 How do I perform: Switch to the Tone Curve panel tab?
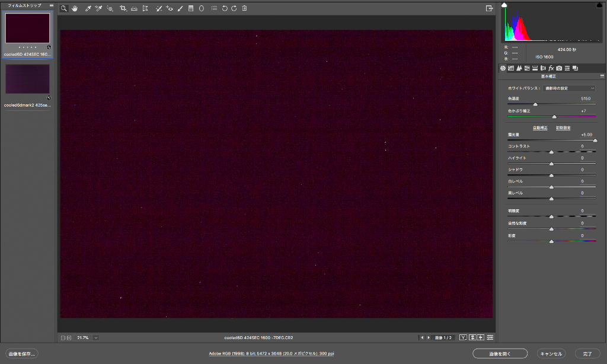[x=511, y=68]
